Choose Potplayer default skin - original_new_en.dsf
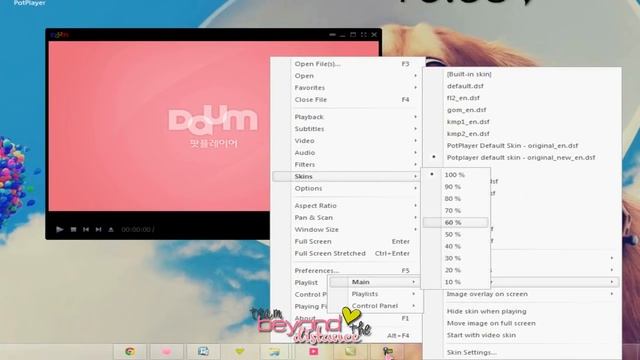Viewport: 640px width, 360px height. (x=521, y=157)
